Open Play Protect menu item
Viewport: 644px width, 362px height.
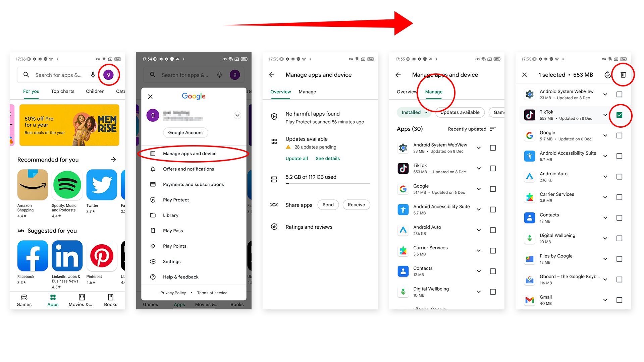coord(194,200)
